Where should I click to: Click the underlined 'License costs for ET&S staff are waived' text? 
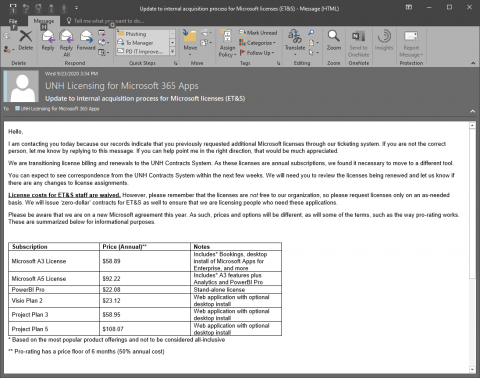tap(64, 195)
